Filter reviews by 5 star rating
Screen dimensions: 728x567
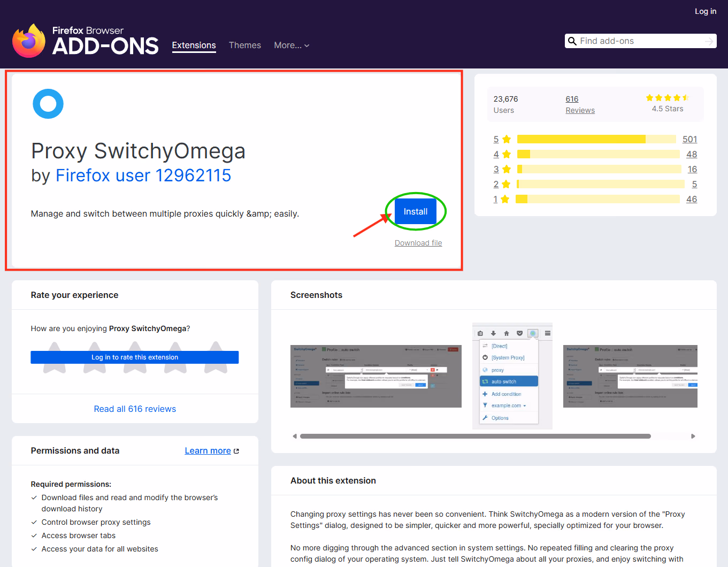pos(496,139)
